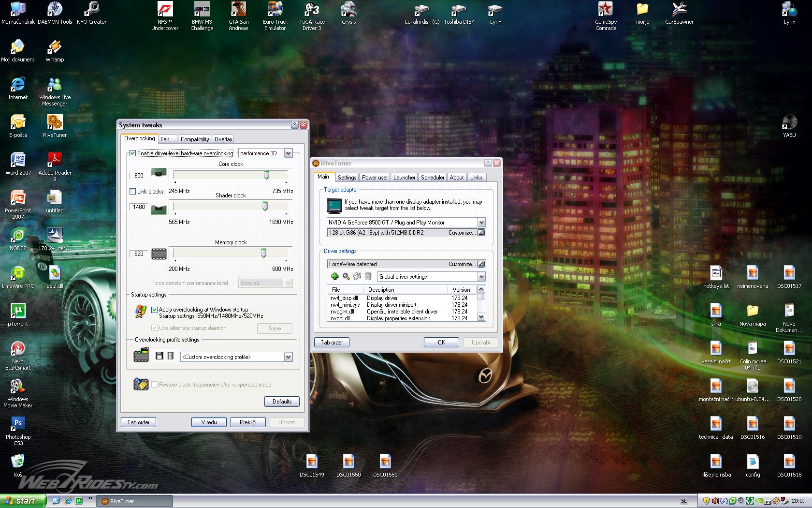Switch to the Compatibility tab

click(194, 139)
